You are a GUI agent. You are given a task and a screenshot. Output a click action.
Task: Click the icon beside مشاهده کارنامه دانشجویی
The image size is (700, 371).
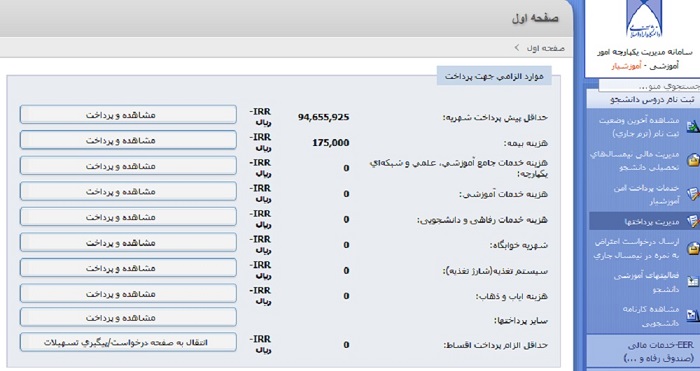coord(692,316)
